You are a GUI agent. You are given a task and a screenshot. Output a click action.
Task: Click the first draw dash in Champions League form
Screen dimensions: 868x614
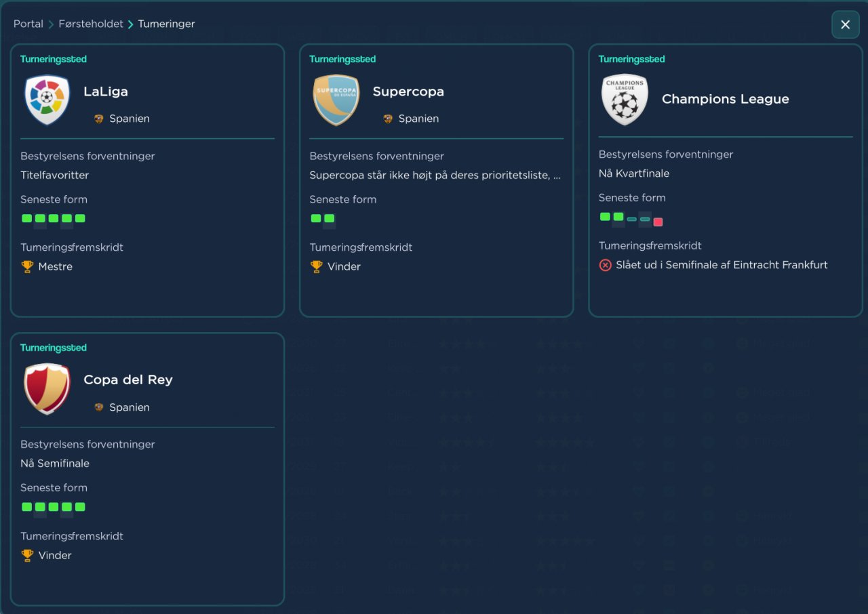click(631, 219)
